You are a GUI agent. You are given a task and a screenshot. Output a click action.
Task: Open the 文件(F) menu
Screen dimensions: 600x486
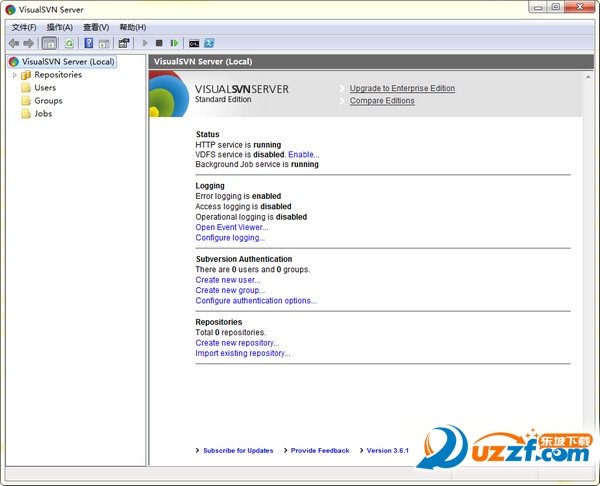tap(24, 28)
